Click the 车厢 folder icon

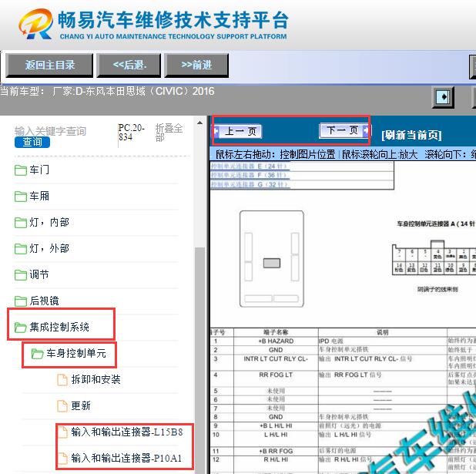tap(21, 197)
